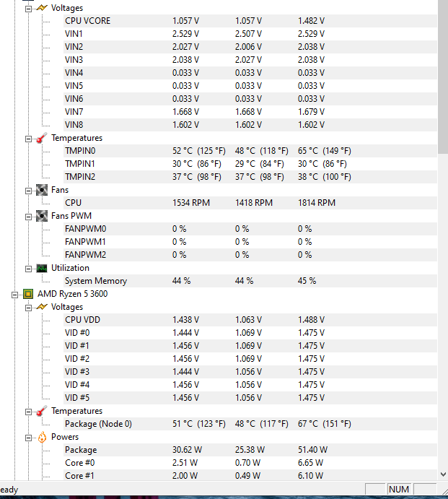
Task: Click the Fans PWM section icon
Action: point(42,216)
